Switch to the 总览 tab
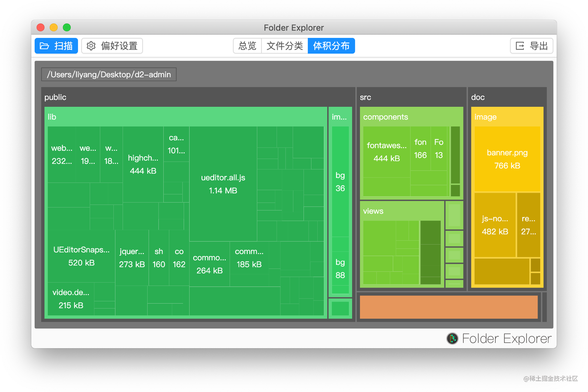This screenshot has width=588, height=392. pyautogui.click(x=247, y=46)
